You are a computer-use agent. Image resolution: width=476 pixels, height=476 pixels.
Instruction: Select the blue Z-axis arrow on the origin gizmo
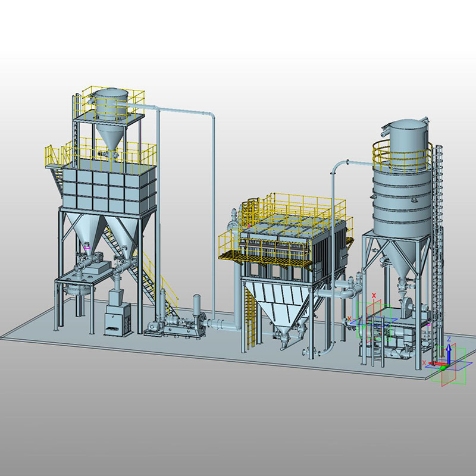(x=449, y=351)
